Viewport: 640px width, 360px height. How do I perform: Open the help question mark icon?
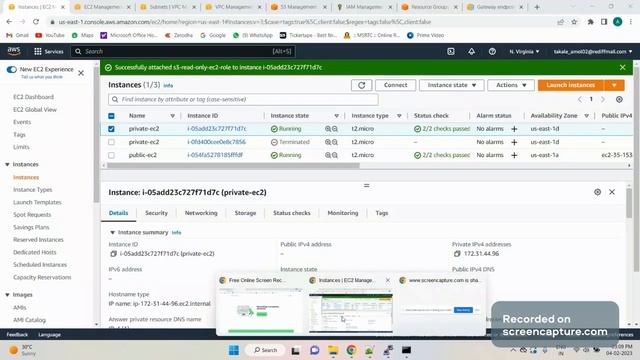pyautogui.click(x=492, y=51)
